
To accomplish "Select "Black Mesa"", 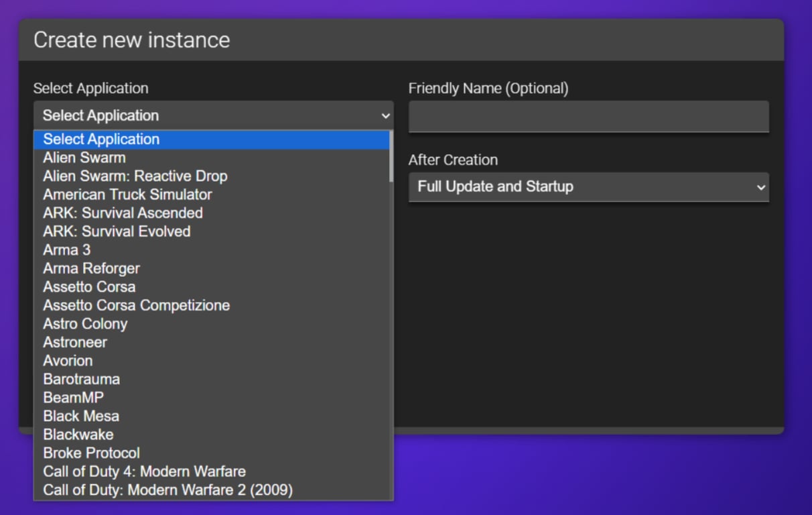I will tap(80, 416).
